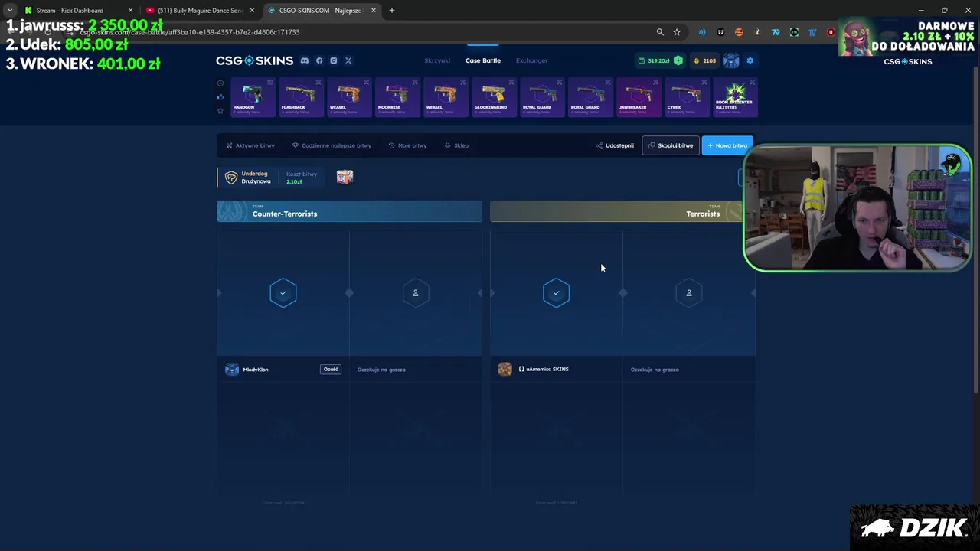Open the Sklep section
The width and height of the screenshot is (980, 551).
click(456, 145)
